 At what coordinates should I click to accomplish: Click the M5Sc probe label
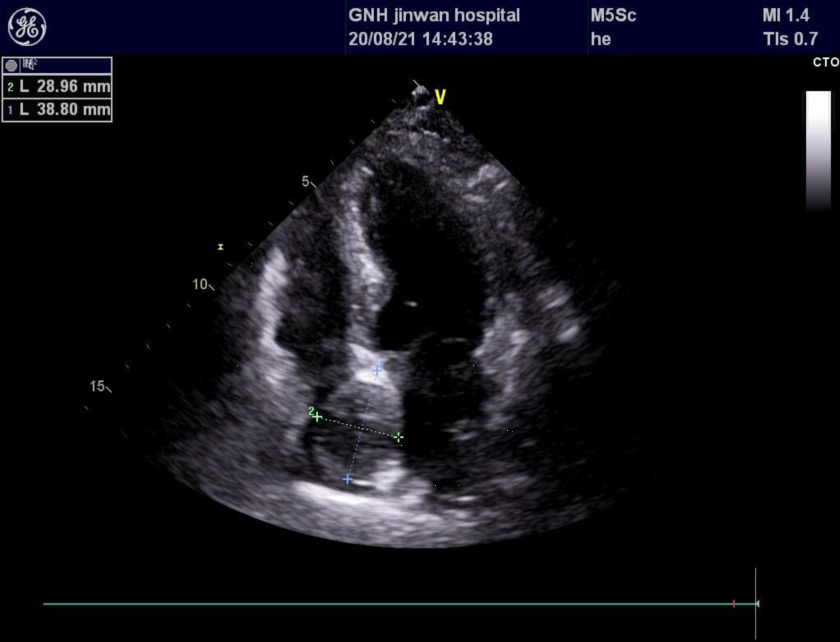[613, 15]
